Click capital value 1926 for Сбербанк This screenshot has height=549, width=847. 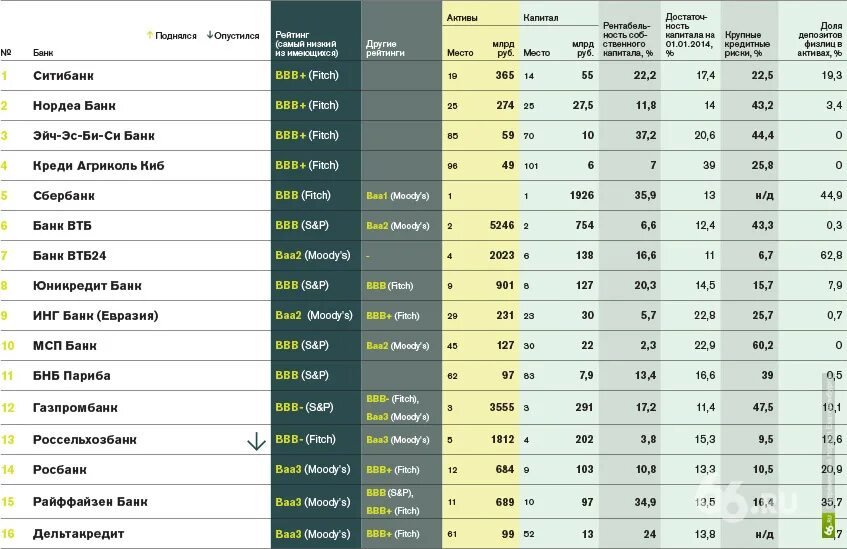(581, 195)
